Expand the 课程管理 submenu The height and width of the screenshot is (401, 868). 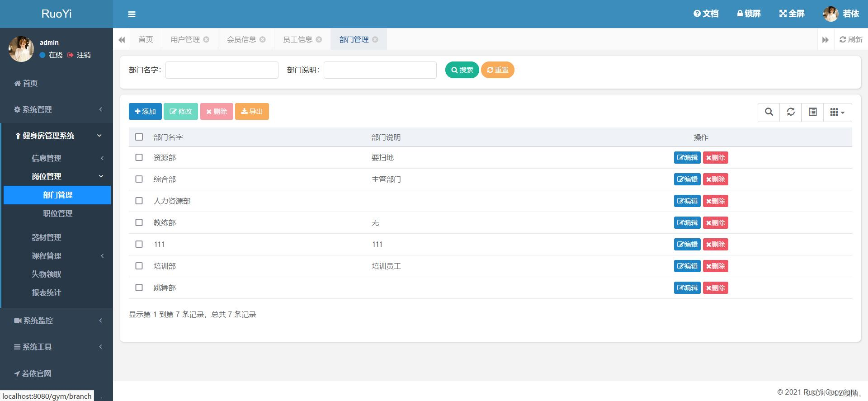[x=57, y=256]
